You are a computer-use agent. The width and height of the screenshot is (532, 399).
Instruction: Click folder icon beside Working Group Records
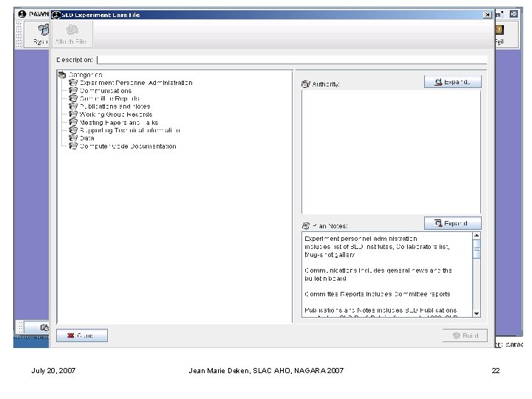(73, 115)
